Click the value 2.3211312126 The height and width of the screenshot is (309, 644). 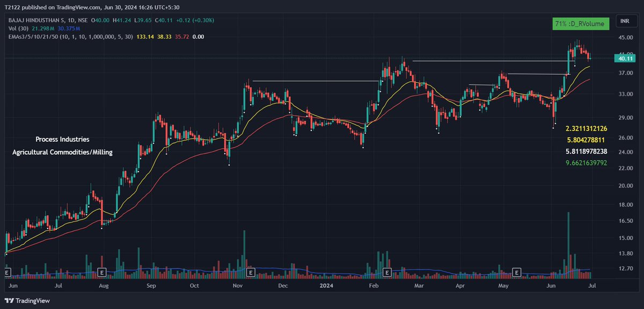pos(586,128)
